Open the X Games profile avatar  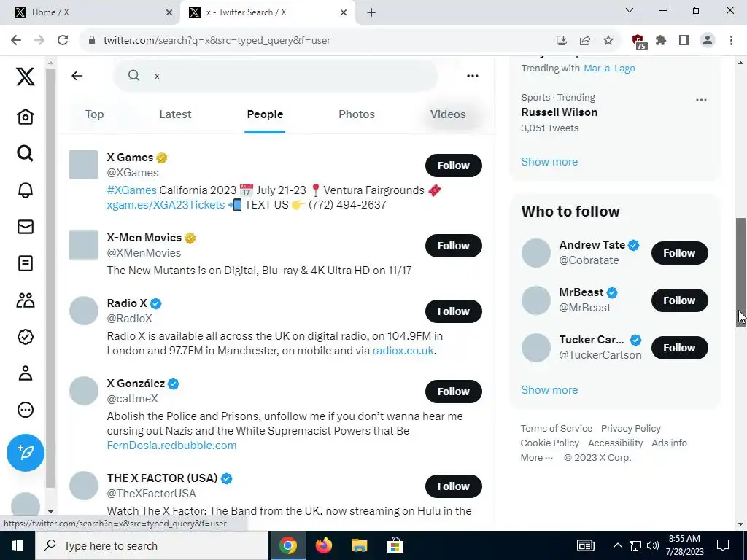pos(84,165)
